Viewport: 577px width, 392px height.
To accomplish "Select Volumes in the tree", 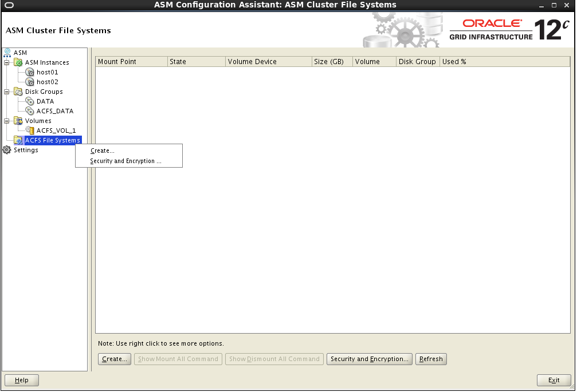I will [38, 121].
